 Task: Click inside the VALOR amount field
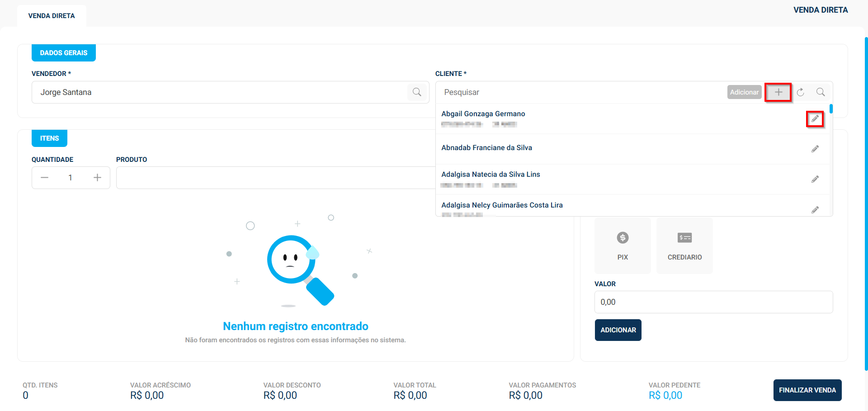713,302
